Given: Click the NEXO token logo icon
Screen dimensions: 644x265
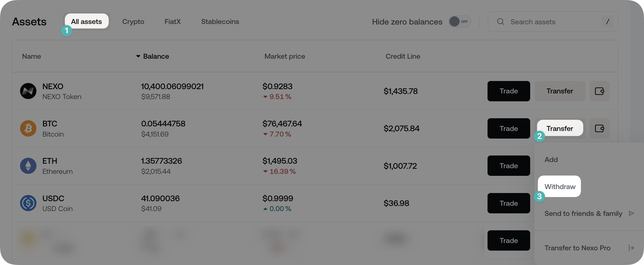Looking at the screenshot, I should click(28, 91).
